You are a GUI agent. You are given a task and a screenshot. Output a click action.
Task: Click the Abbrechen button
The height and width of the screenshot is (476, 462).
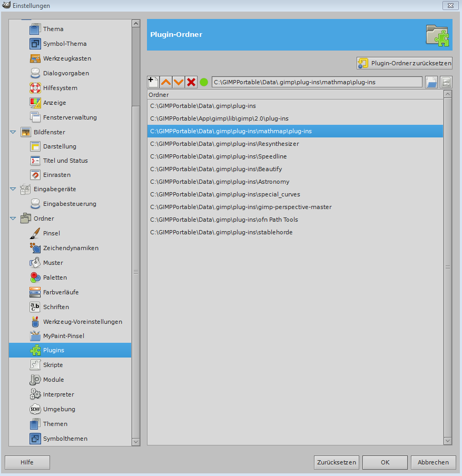(433, 462)
